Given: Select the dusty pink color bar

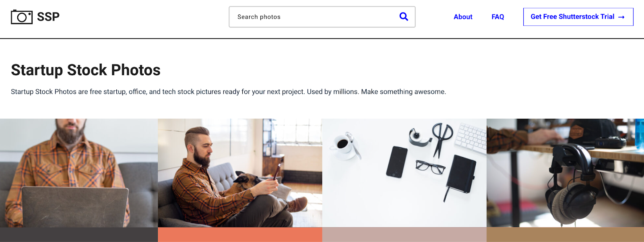Looking at the screenshot, I should pos(404,235).
